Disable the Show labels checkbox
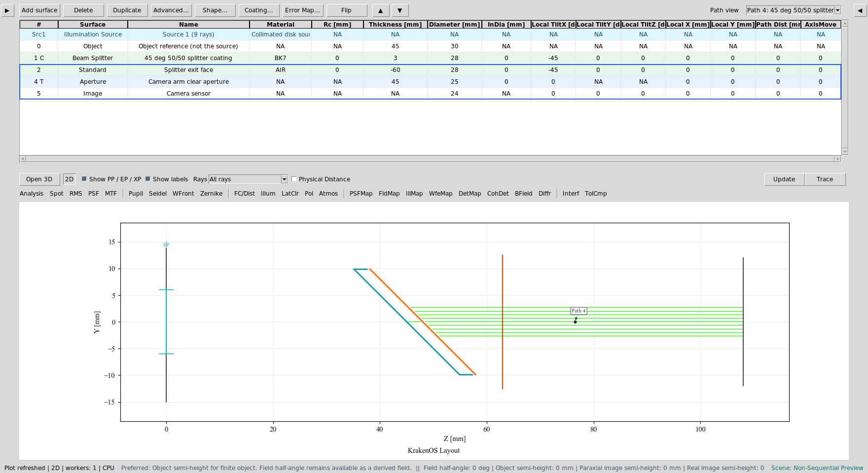Screen dimensions: 868x473 point(148,179)
